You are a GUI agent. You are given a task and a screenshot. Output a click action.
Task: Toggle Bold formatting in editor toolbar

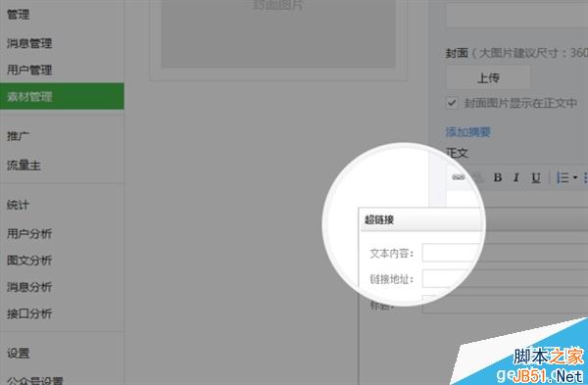[498, 177]
